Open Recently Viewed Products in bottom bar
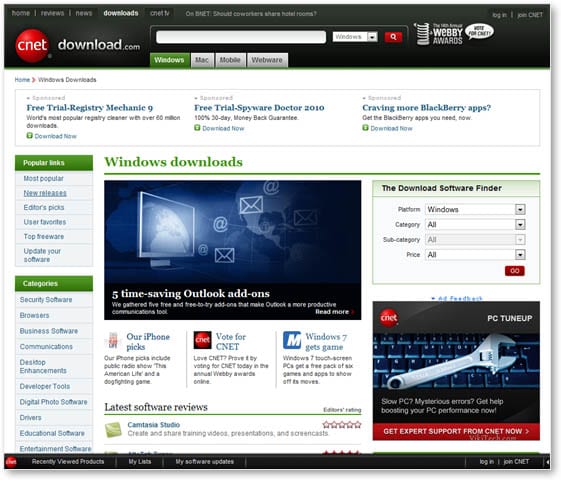This screenshot has height=480, width=561. click(x=68, y=462)
